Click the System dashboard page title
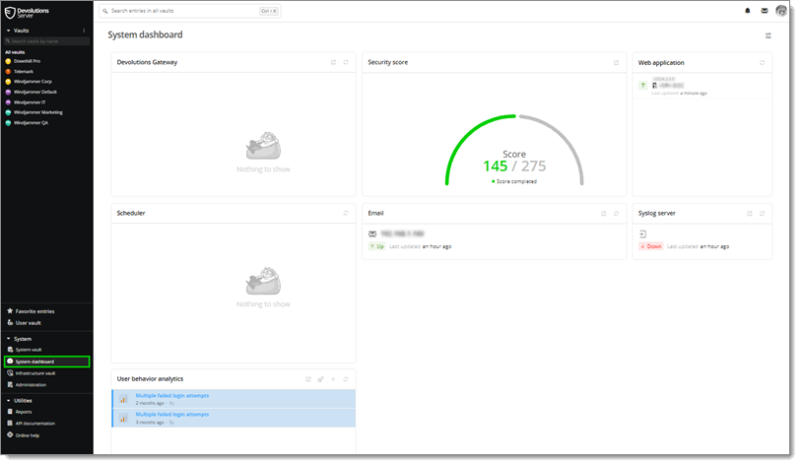The height and width of the screenshot is (465, 800). pos(145,35)
